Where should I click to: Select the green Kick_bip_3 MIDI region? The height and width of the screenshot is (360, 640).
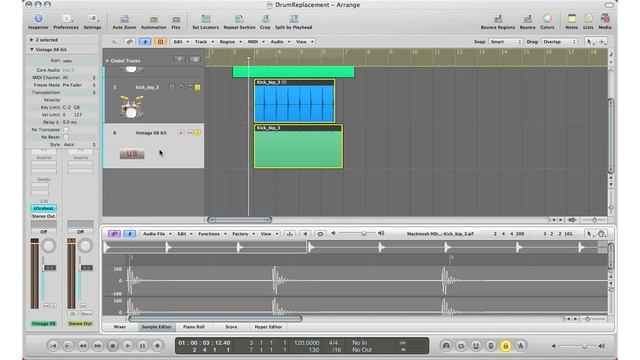pos(298,146)
